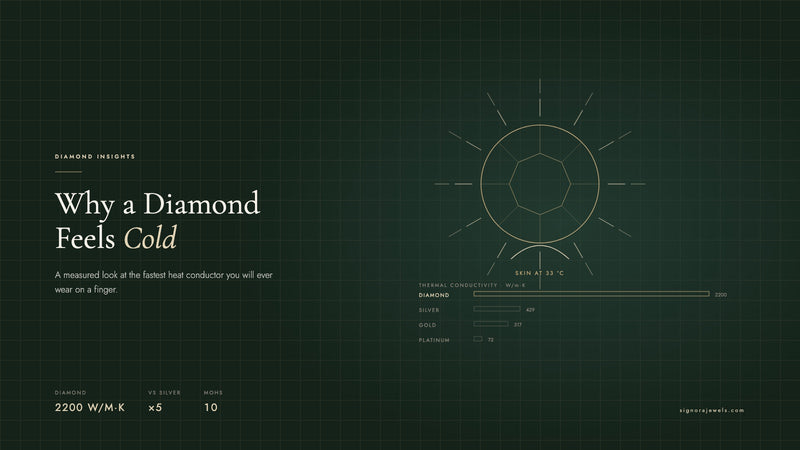This screenshot has width=800, height=450.
Task: Click the Gold conductivity bar
Action: click(x=491, y=324)
